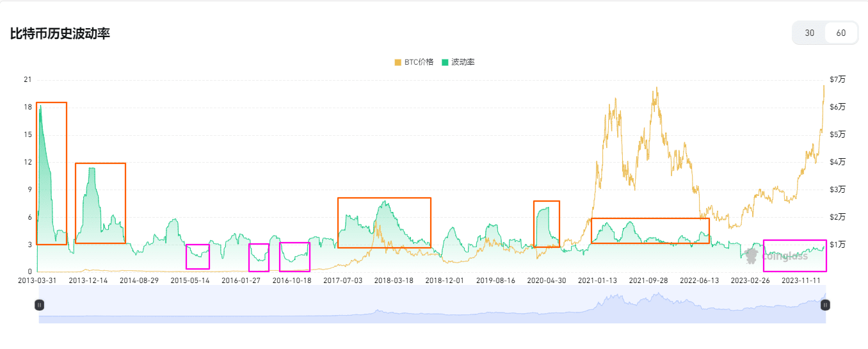Click the $1万 price axis label

point(837,245)
